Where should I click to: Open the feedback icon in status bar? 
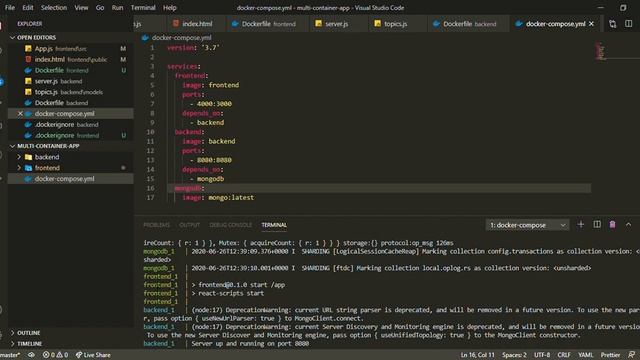click(631, 355)
